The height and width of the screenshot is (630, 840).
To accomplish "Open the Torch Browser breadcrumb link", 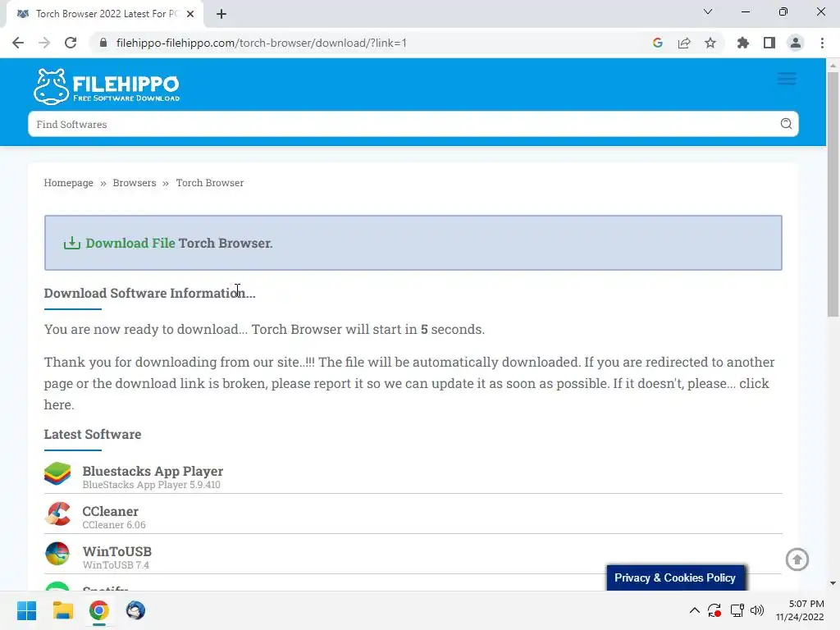I will 209,183.
